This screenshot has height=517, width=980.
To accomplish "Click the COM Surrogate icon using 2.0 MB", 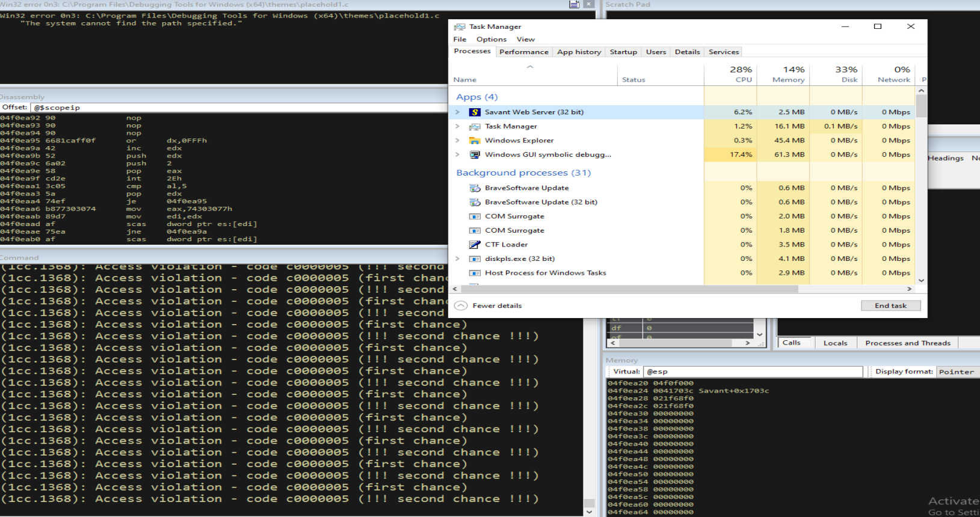I will pos(475,216).
